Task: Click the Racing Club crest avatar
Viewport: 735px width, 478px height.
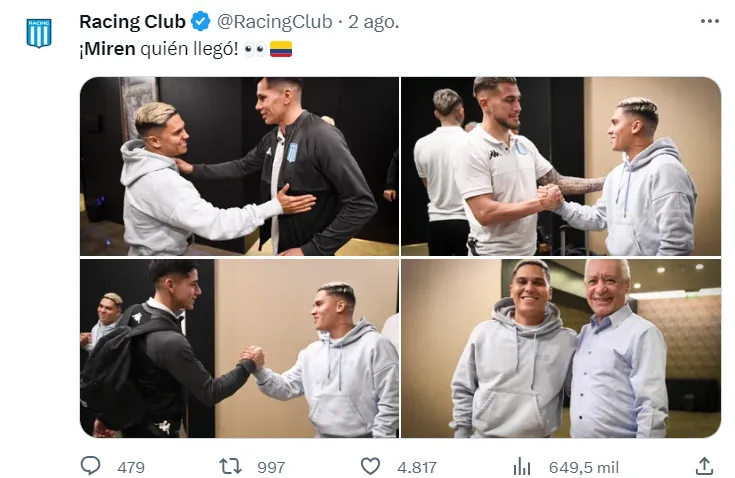Action: point(38,32)
